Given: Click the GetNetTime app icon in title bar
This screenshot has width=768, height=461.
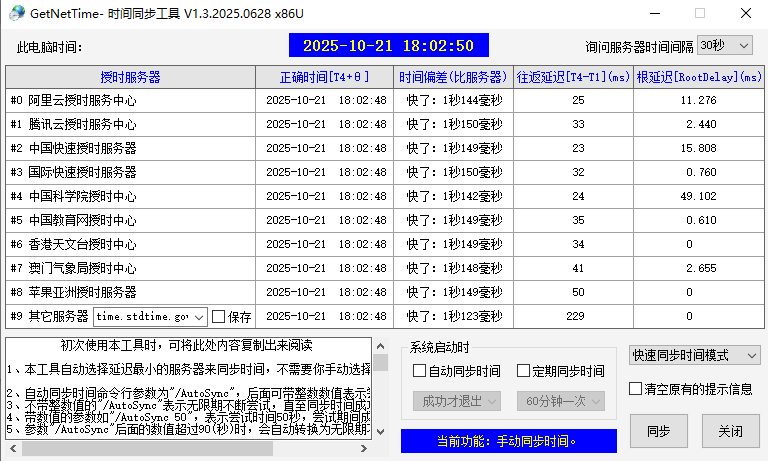Looking at the screenshot, I should tap(15, 14).
